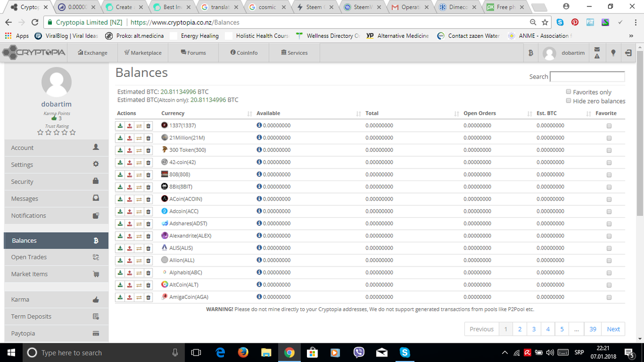The height and width of the screenshot is (362, 644).
Task: Click the trash icon for 42-coin row
Action: 148,162
